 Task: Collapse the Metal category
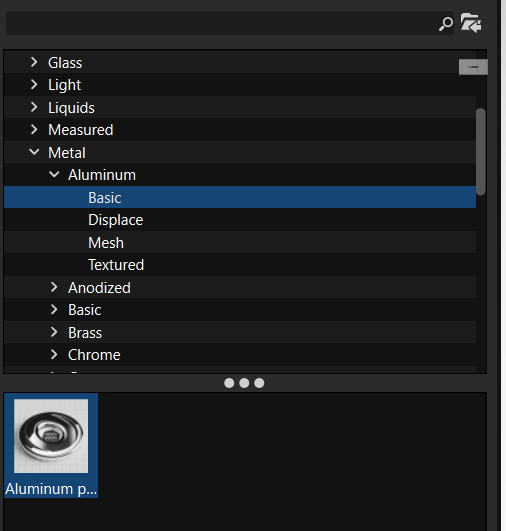tap(34, 152)
